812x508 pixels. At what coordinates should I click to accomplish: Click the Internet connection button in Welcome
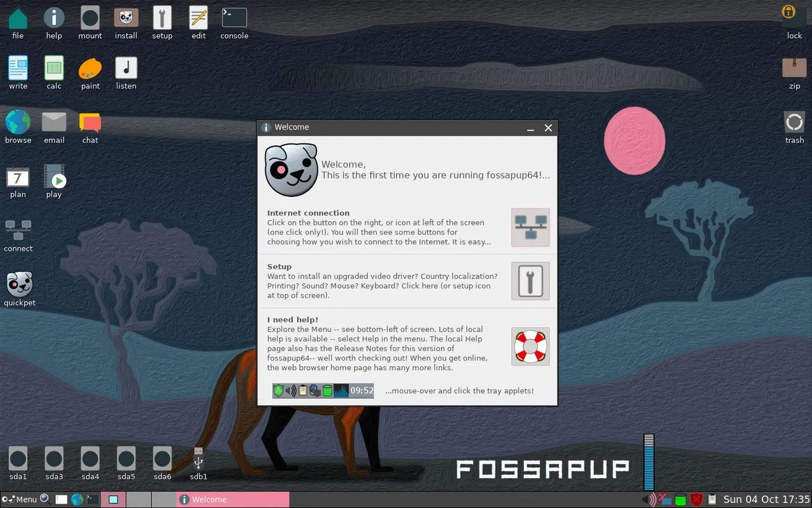pyautogui.click(x=530, y=227)
